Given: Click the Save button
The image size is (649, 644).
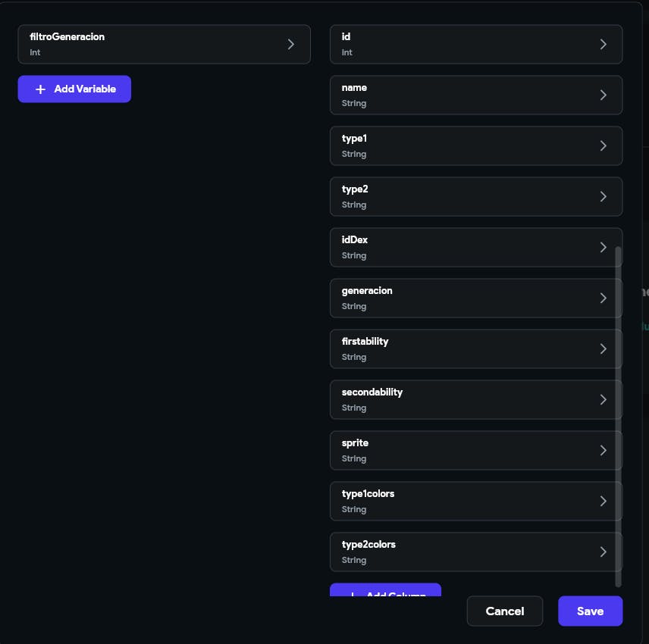Looking at the screenshot, I should tap(590, 611).
